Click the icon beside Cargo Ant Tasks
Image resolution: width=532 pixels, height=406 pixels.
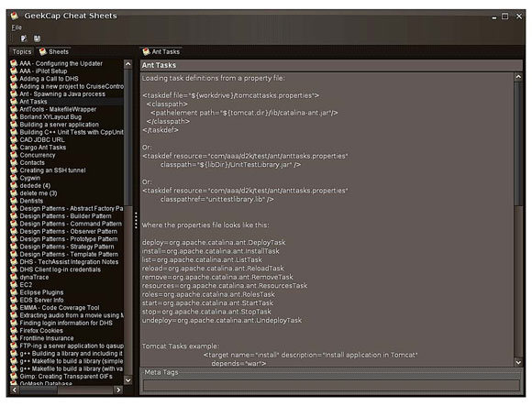pos(14,148)
